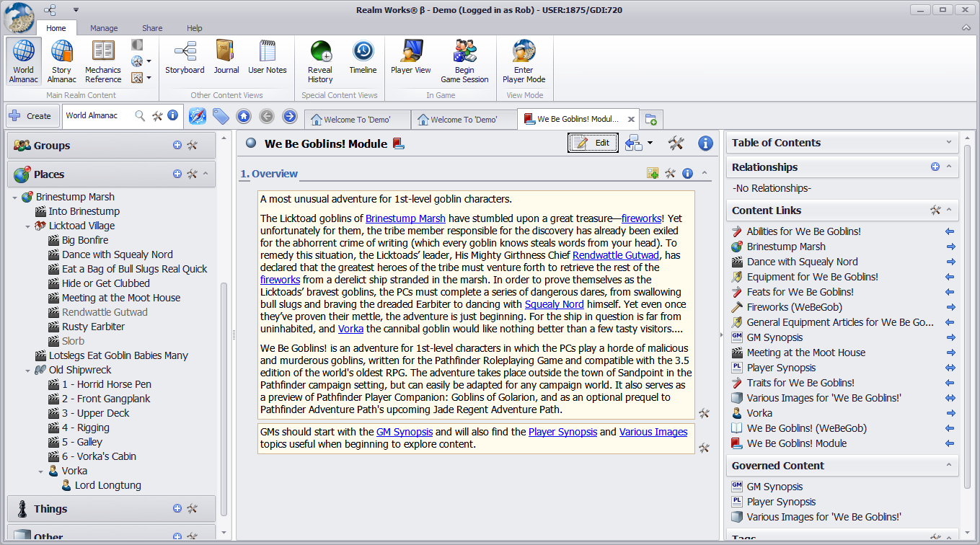This screenshot has height=545, width=980.
Task: Switch to the first Welcome To 'Demo' tab
Action: click(357, 120)
